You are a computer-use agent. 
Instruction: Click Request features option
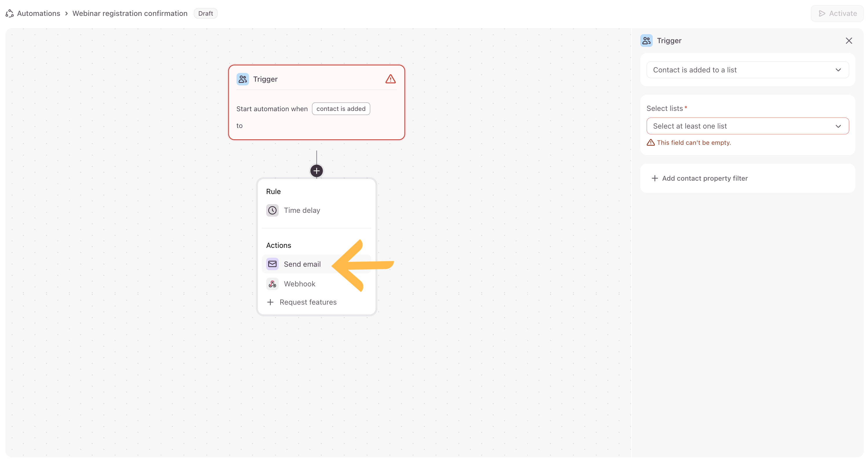(308, 302)
